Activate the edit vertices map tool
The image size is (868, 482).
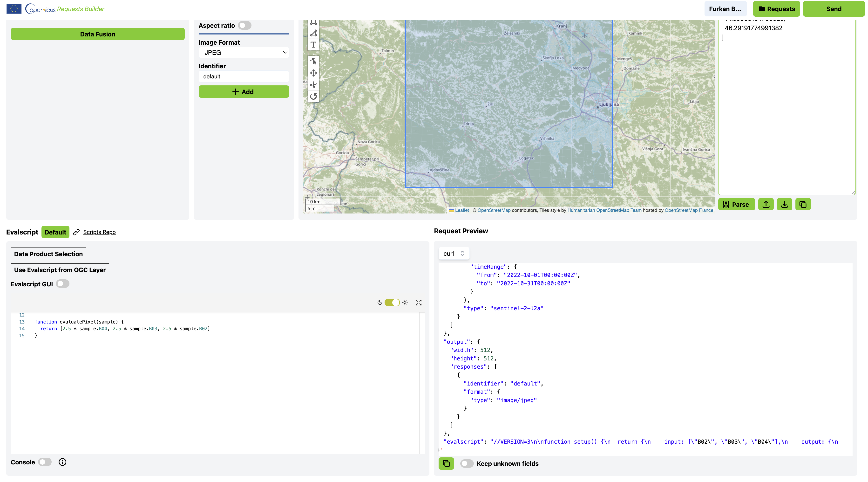coord(313,61)
